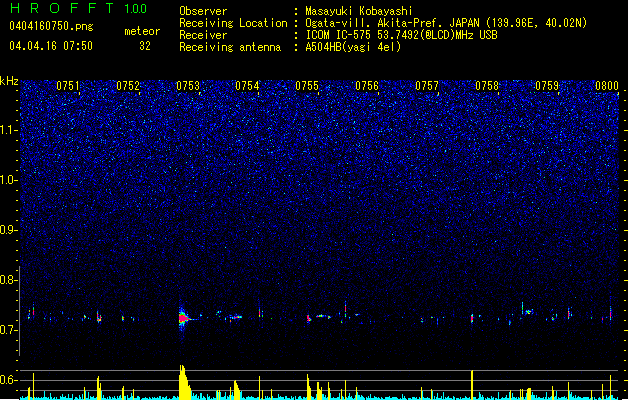Click the Receiving Location label
The image size is (629, 400).
click(x=233, y=23)
